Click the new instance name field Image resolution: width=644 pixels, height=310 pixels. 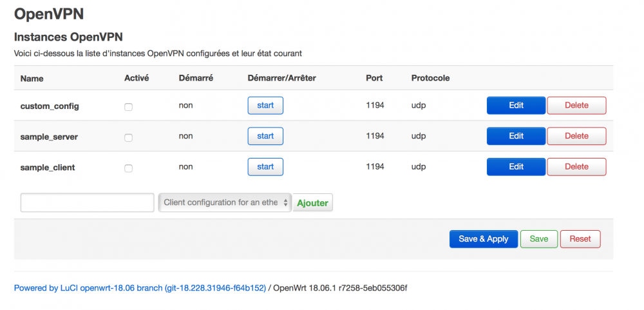point(87,202)
